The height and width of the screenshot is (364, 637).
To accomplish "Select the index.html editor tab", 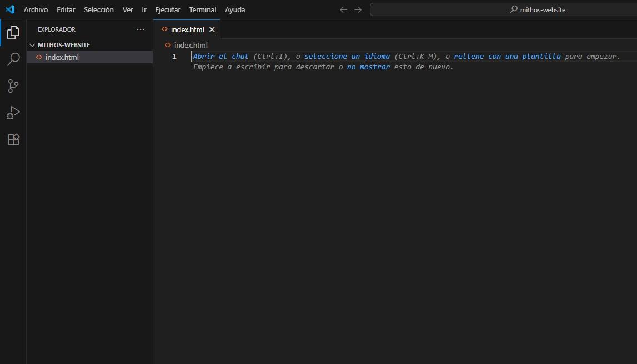I will [187, 29].
